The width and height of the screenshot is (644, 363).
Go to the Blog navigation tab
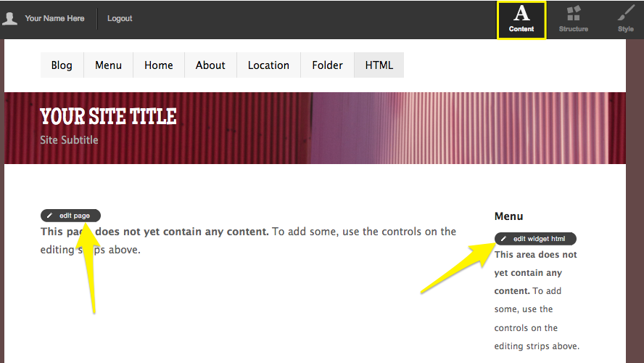(x=62, y=65)
